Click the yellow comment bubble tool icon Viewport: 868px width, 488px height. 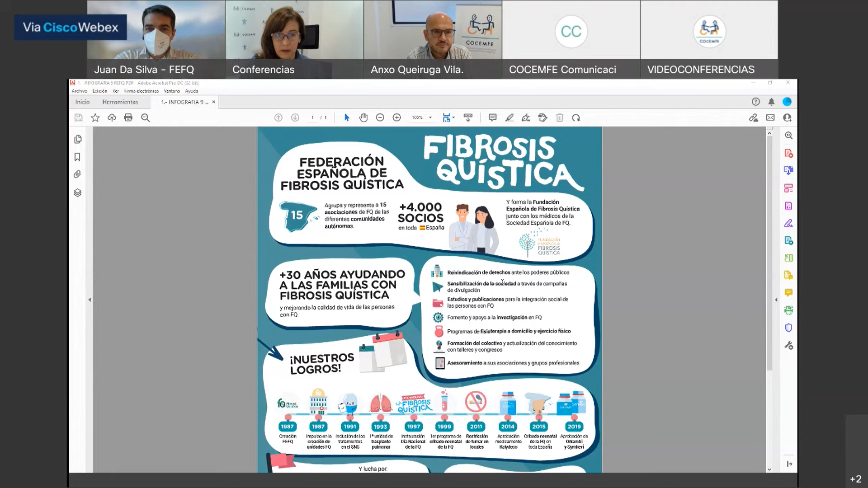pyautogui.click(x=789, y=293)
